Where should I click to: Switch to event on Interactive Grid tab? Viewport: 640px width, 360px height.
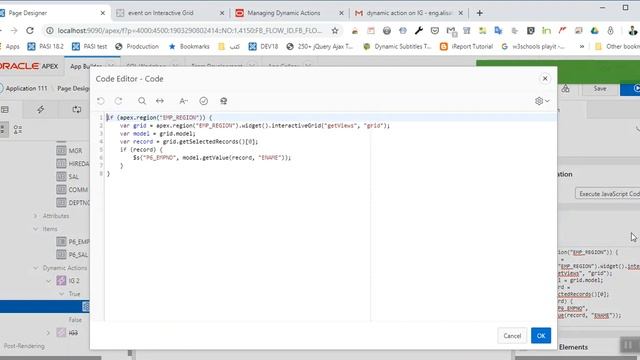point(161,13)
